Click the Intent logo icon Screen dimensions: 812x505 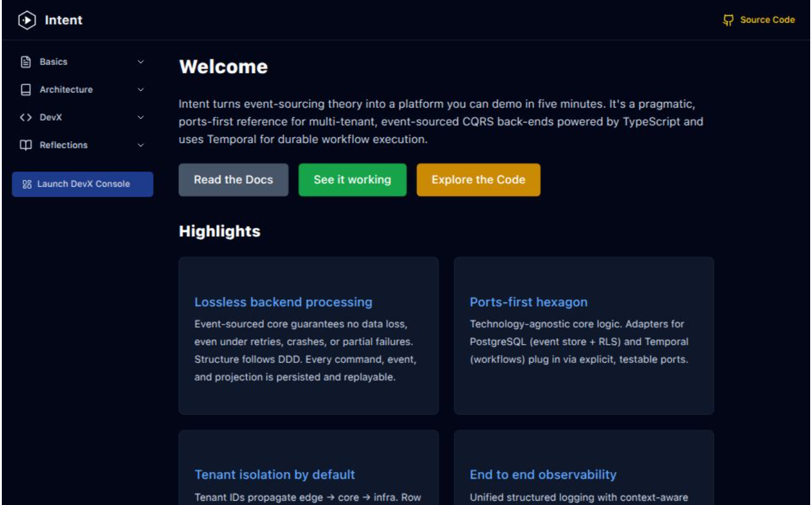click(26, 20)
